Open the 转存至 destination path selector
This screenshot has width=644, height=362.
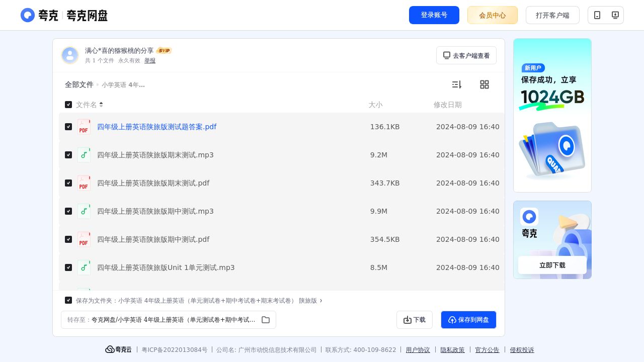click(169, 320)
